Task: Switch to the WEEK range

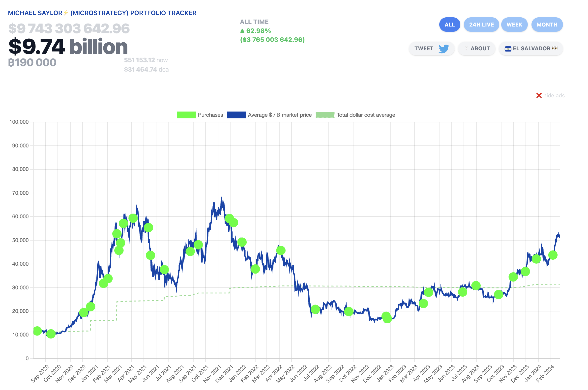Action: tap(514, 25)
